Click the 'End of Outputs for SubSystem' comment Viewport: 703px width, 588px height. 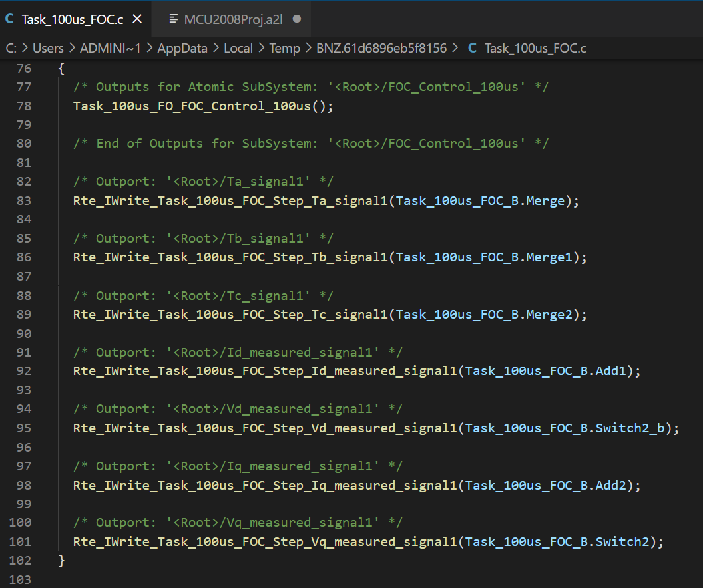pos(311,143)
